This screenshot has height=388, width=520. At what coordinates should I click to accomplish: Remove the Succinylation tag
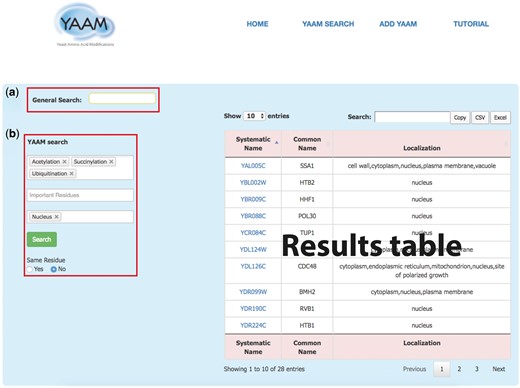111,162
